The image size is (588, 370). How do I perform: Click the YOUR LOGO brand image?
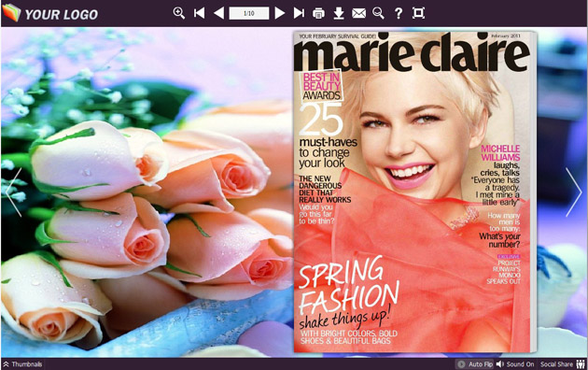point(50,13)
